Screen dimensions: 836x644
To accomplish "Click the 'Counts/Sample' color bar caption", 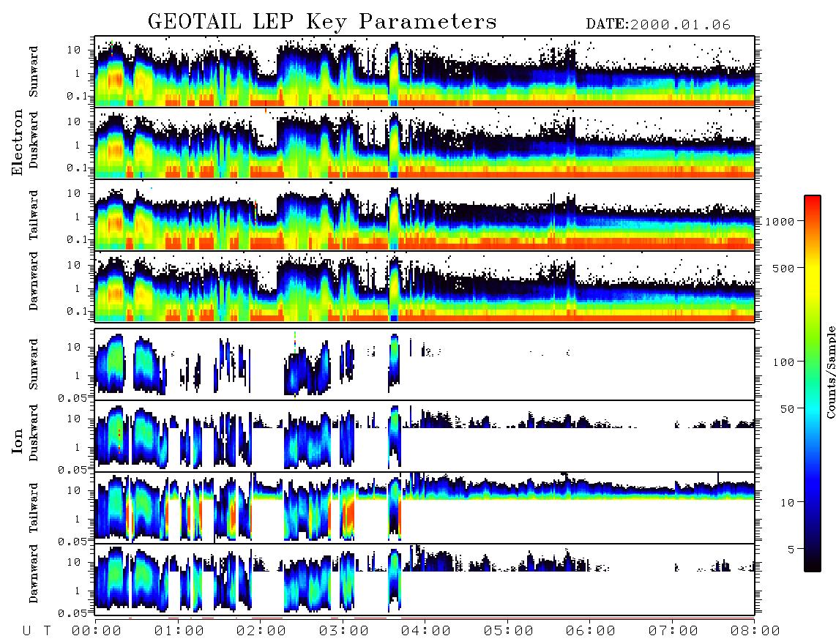I will click(x=830, y=372).
